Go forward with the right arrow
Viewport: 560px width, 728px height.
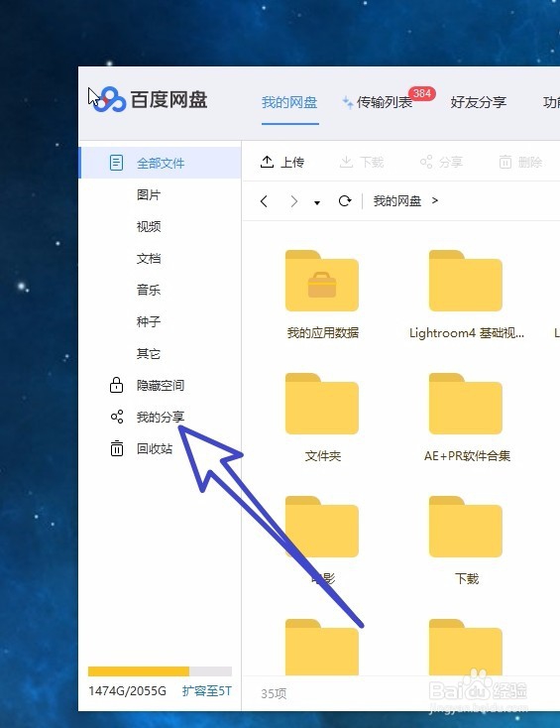click(x=293, y=201)
